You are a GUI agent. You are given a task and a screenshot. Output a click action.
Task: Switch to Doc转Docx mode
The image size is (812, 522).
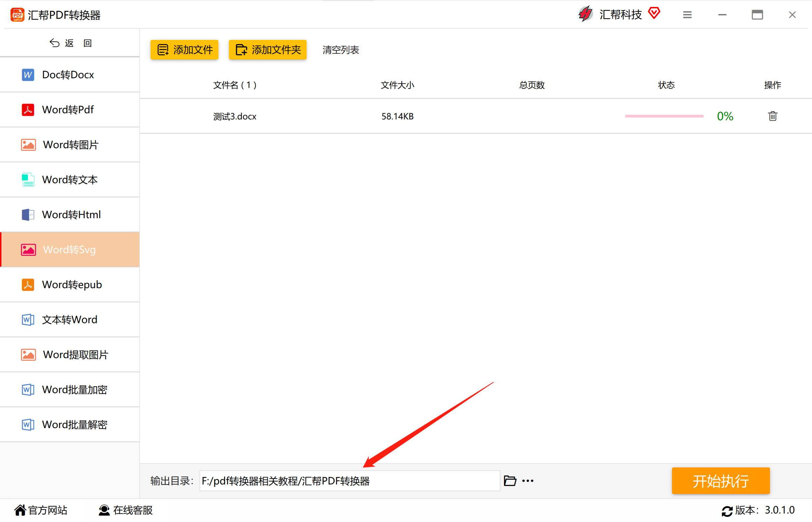point(70,75)
